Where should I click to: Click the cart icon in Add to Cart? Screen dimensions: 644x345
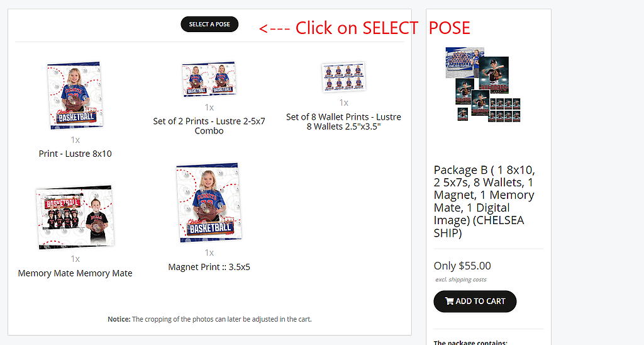pyautogui.click(x=449, y=301)
